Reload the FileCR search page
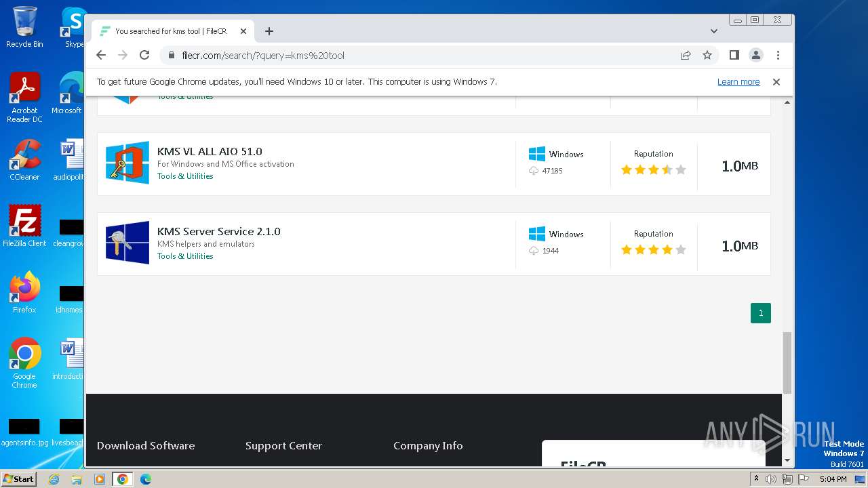The height and width of the screenshot is (488, 868). (144, 55)
